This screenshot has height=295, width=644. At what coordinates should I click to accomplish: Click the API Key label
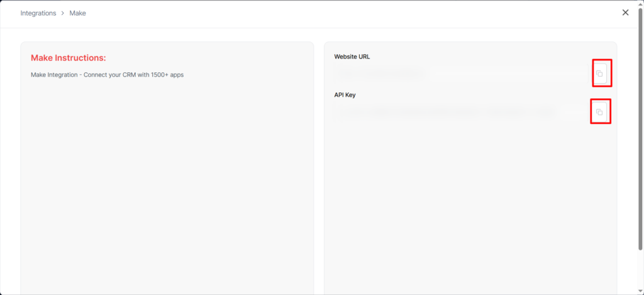345,95
